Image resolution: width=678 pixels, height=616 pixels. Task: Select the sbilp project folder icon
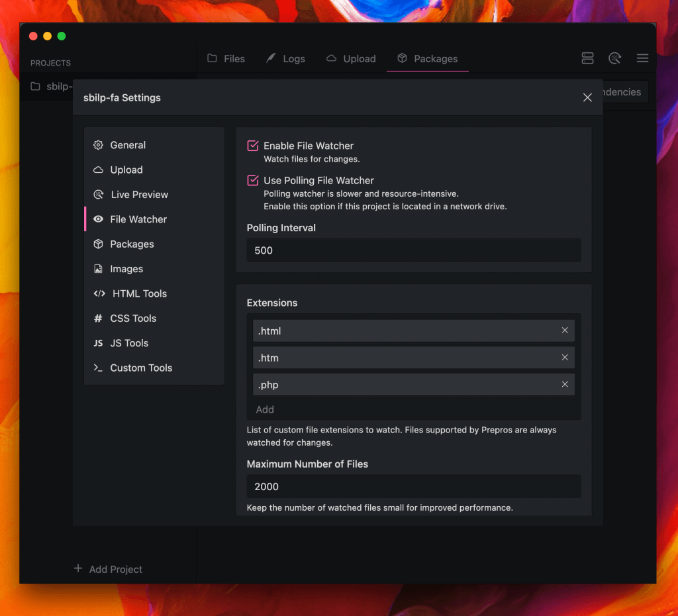[x=36, y=87]
